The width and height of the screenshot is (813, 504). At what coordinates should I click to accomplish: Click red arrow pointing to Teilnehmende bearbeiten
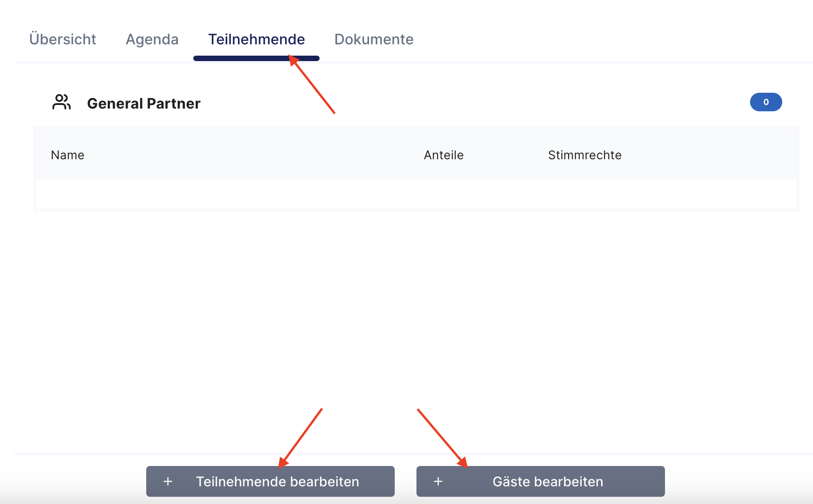[x=300, y=438]
